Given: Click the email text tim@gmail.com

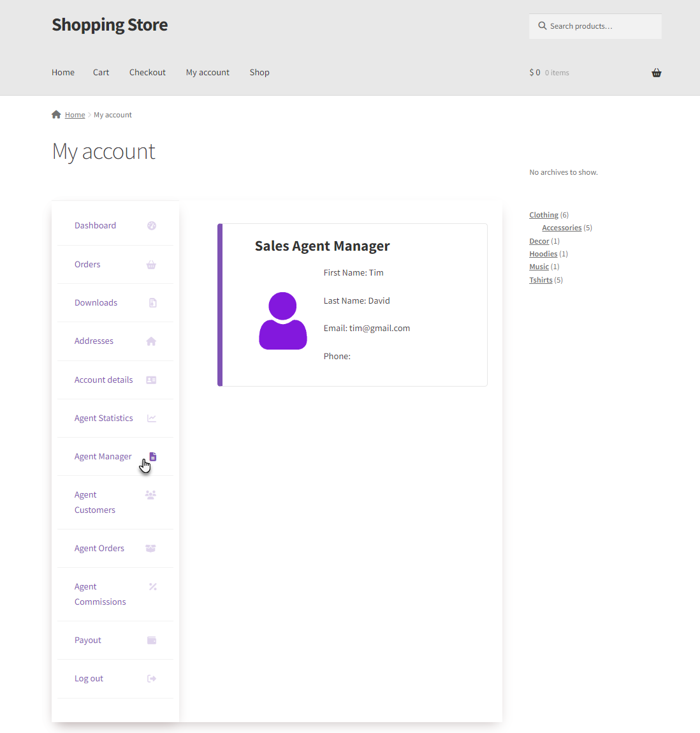Looking at the screenshot, I should click(x=379, y=328).
